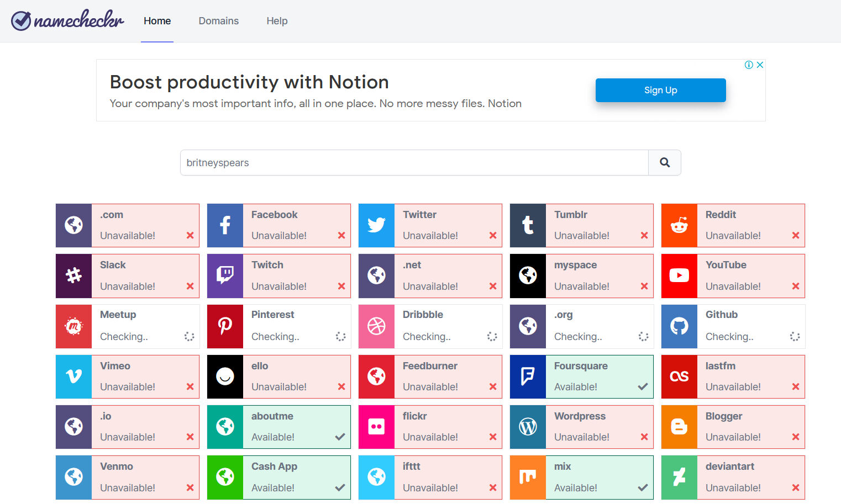Go to the Home tab
This screenshot has height=504, width=841.
[157, 21]
